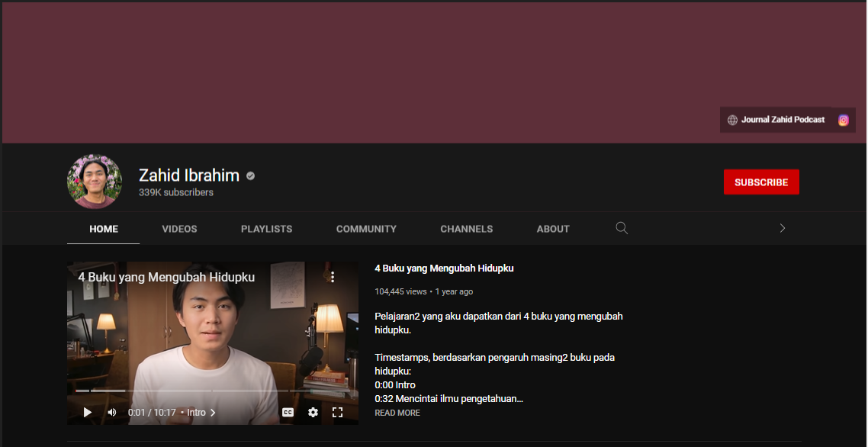Click the 104,445 views text
868x447 pixels.
click(x=400, y=291)
